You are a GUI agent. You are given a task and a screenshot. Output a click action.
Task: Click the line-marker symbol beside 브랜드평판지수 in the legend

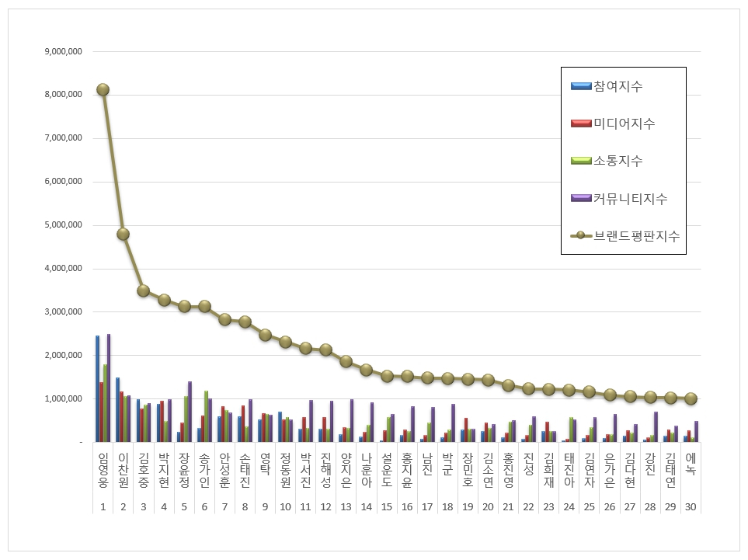[581, 235]
